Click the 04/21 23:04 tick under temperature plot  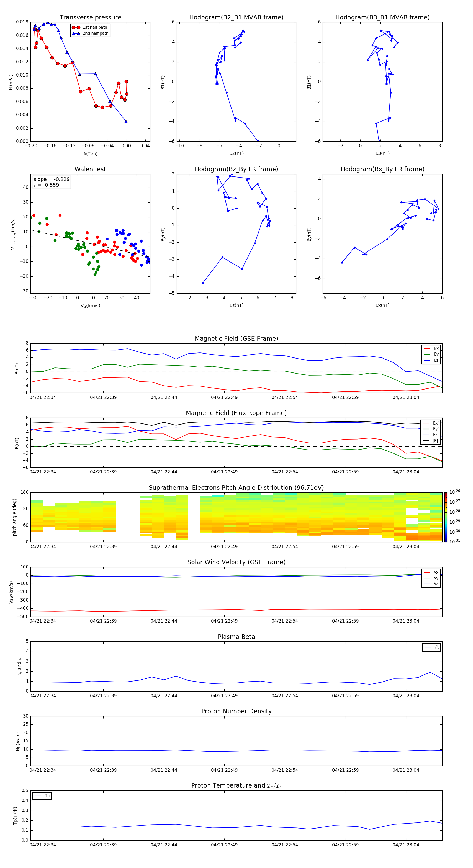tap(406, 845)
